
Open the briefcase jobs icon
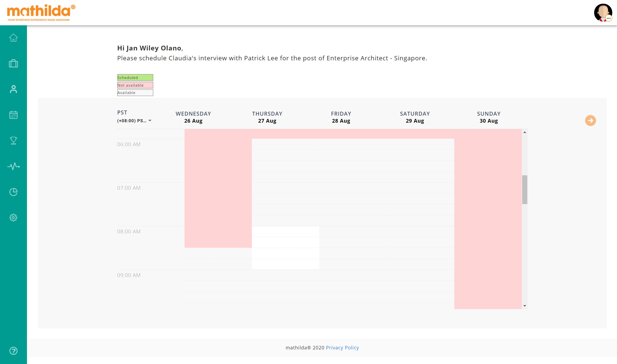(x=14, y=64)
